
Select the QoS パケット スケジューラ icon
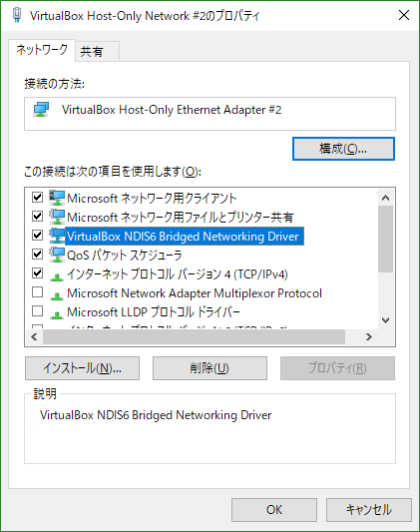click(57, 255)
